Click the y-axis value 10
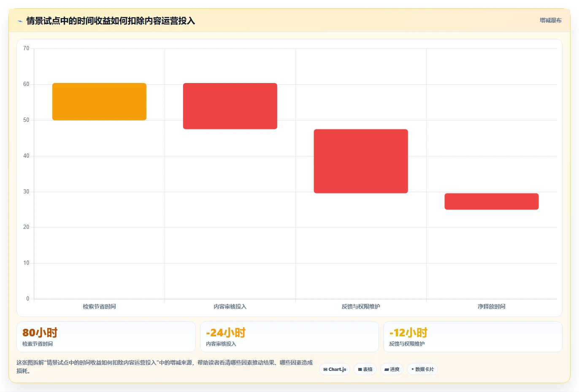579x392 pixels. [26, 263]
